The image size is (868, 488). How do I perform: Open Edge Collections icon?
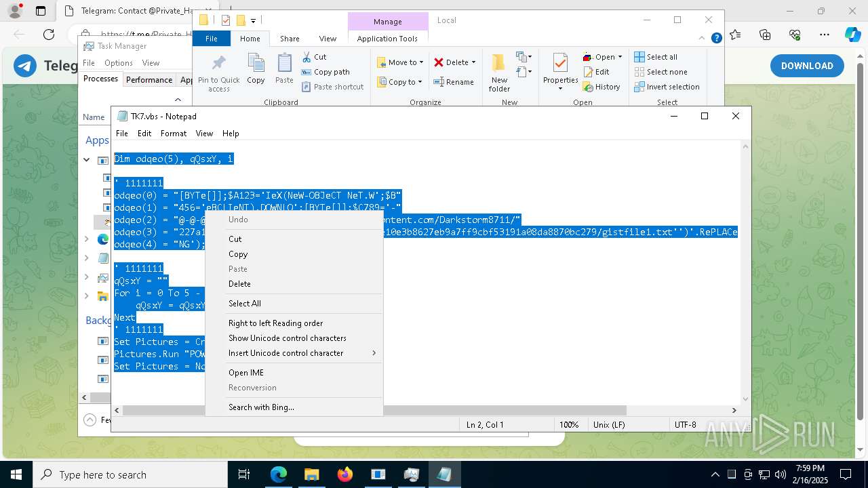[x=765, y=35]
